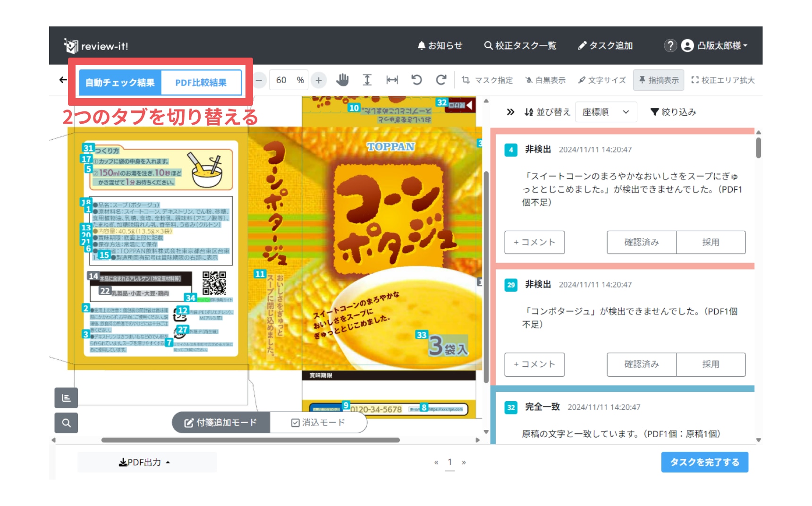
Task: Switch to 消込モード
Action: (318, 422)
